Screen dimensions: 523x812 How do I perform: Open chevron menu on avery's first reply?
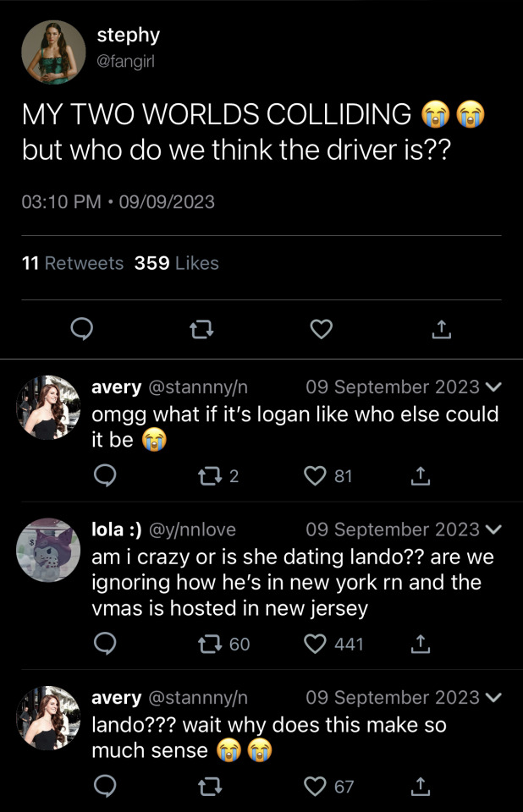[495, 387]
